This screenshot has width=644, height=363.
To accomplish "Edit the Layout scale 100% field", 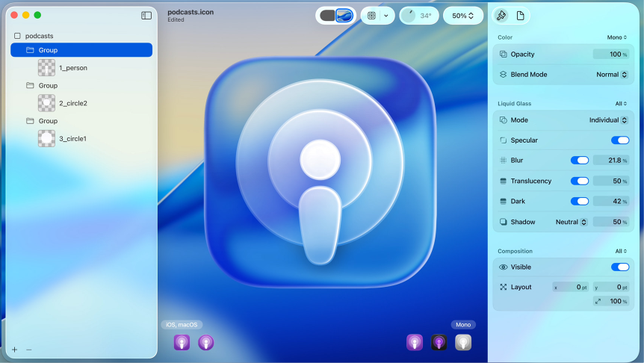I will pyautogui.click(x=610, y=301).
